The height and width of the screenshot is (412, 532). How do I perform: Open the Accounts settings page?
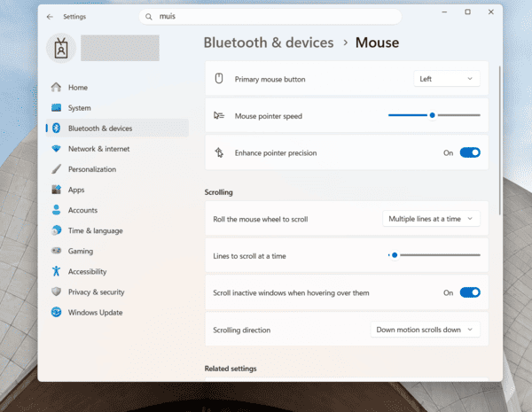(x=117, y=210)
